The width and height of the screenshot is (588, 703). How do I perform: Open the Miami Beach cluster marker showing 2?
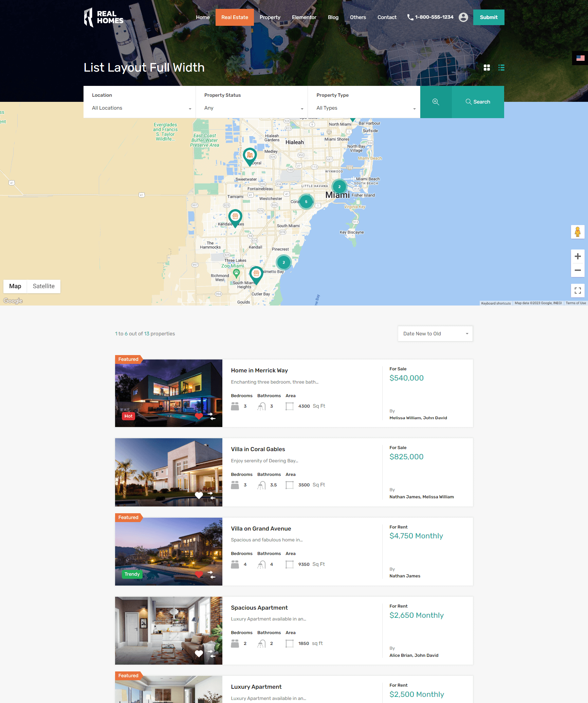point(339,187)
